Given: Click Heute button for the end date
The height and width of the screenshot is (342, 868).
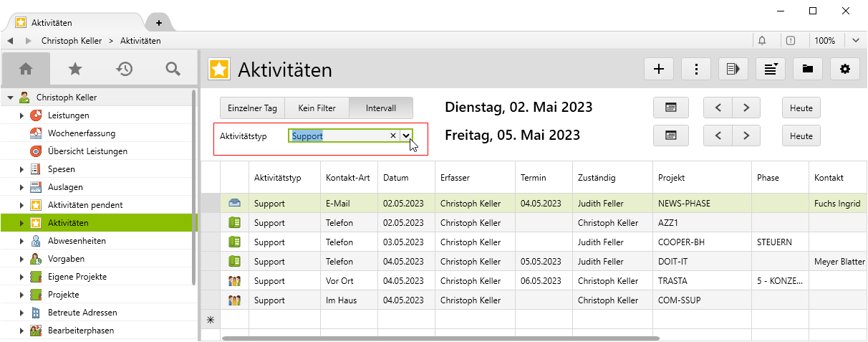Looking at the screenshot, I should pyautogui.click(x=801, y=136).
